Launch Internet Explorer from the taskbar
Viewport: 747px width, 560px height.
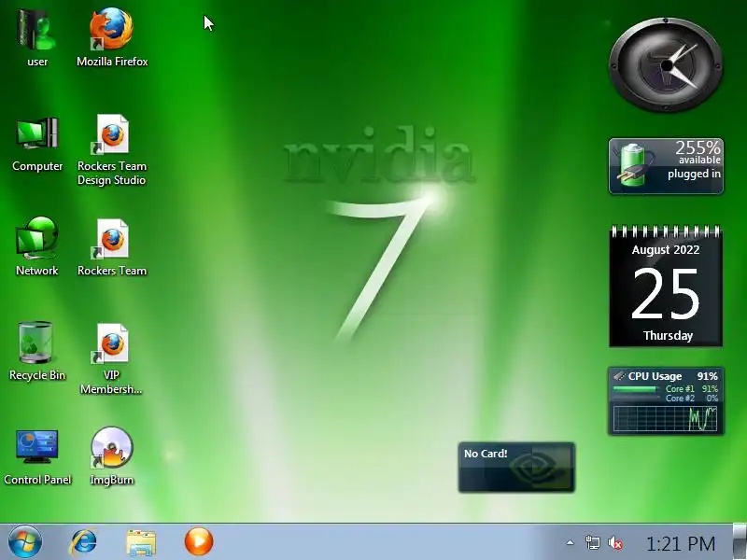pos(83,542)
